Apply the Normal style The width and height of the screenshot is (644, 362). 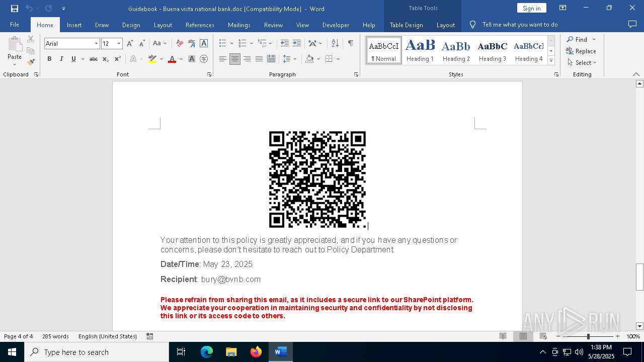click(x=384, y=50)
